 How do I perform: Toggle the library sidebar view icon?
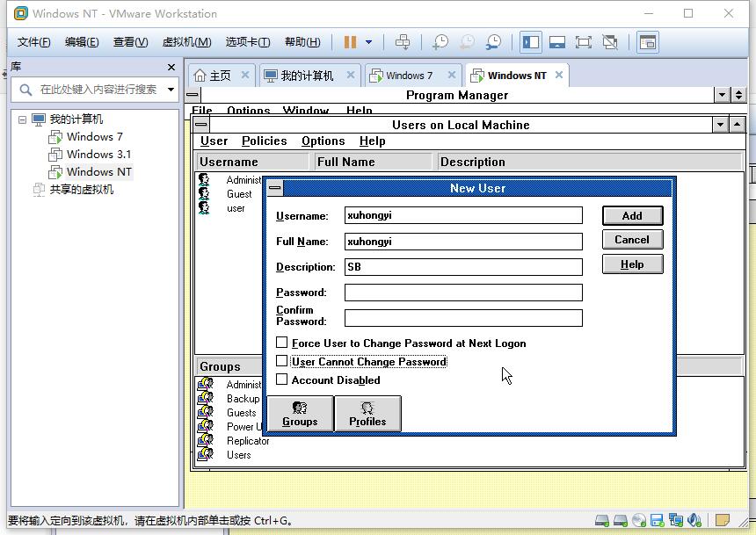coord(530,42)
